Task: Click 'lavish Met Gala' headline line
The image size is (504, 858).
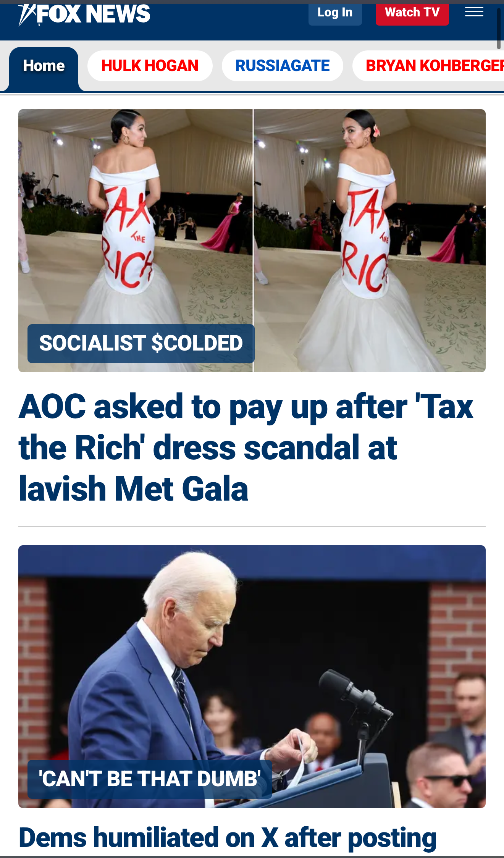Action: 134,489
